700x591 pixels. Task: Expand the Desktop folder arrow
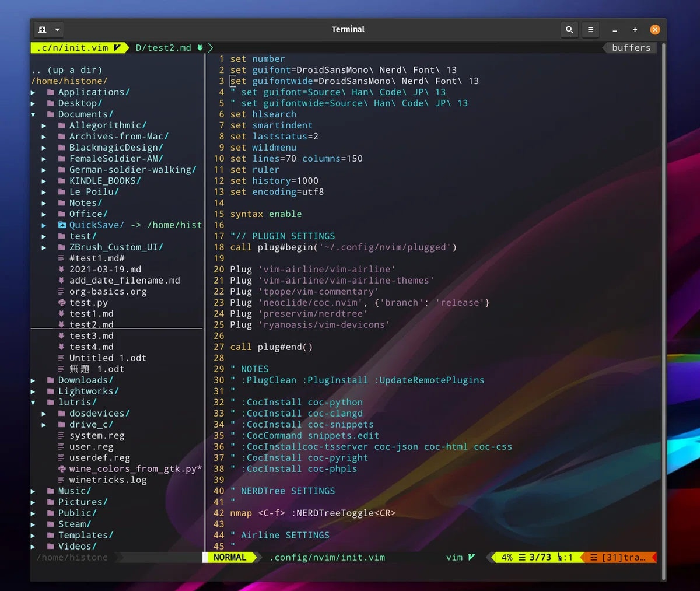point(33,103)
